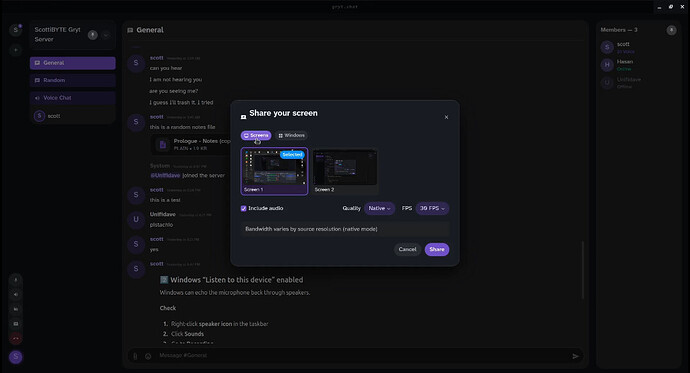Screen dimensions: 690x373
Task: Click the camera icon in voice controls
Action: pos(16,309)
